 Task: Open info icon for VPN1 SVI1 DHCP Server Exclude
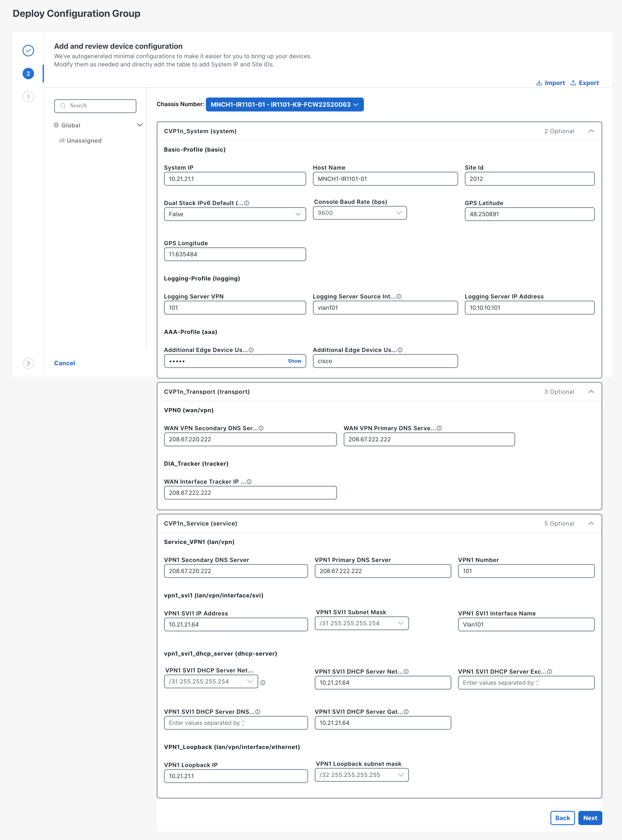point(550,671)
